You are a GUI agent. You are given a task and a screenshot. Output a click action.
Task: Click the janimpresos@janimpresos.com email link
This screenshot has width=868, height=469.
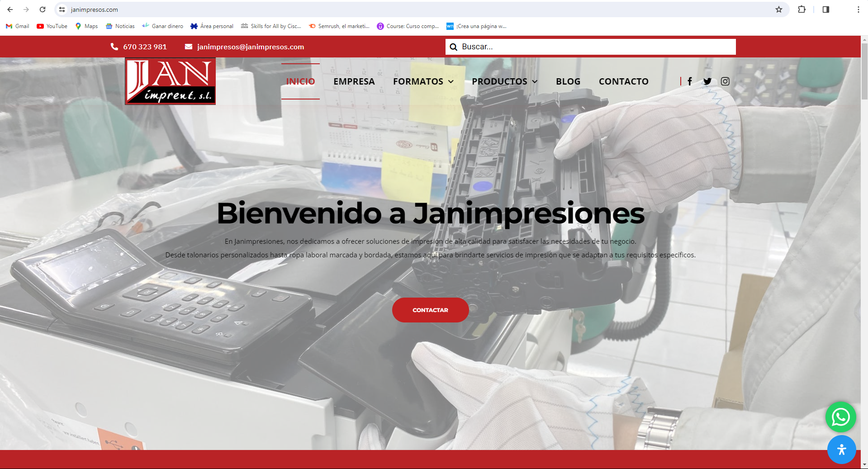click(x=251, y=47)
